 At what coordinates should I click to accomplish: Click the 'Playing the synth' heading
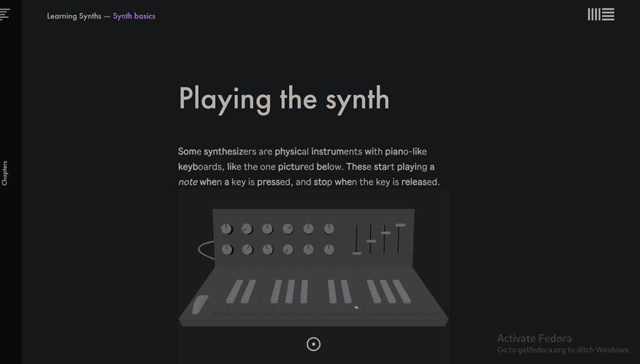(x=284, y=99)
